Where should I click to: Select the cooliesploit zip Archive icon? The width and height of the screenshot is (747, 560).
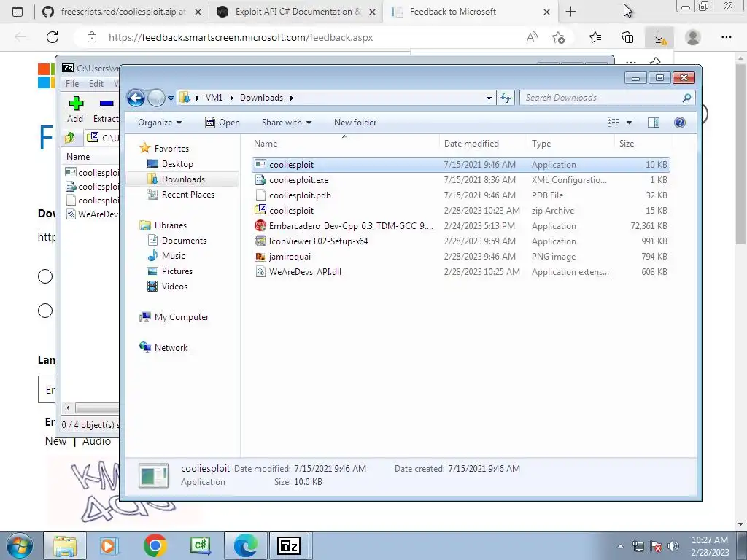pyautogui.click(x=260, y=210)
